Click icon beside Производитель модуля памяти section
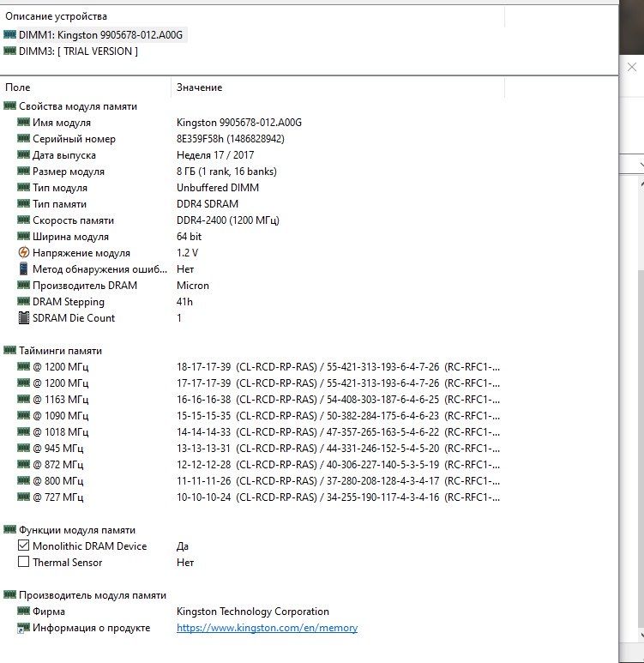644x663 pixels. point(9,594)
